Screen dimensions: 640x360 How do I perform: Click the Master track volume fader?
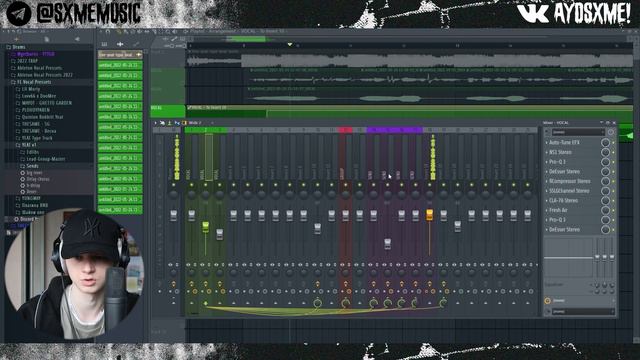point(173,215)
